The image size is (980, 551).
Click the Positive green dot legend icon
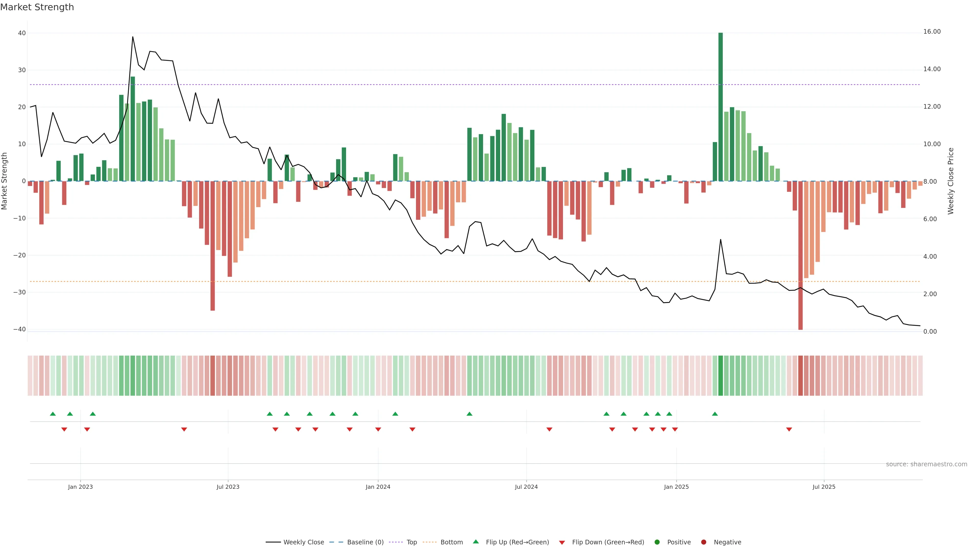click(657, 542)
